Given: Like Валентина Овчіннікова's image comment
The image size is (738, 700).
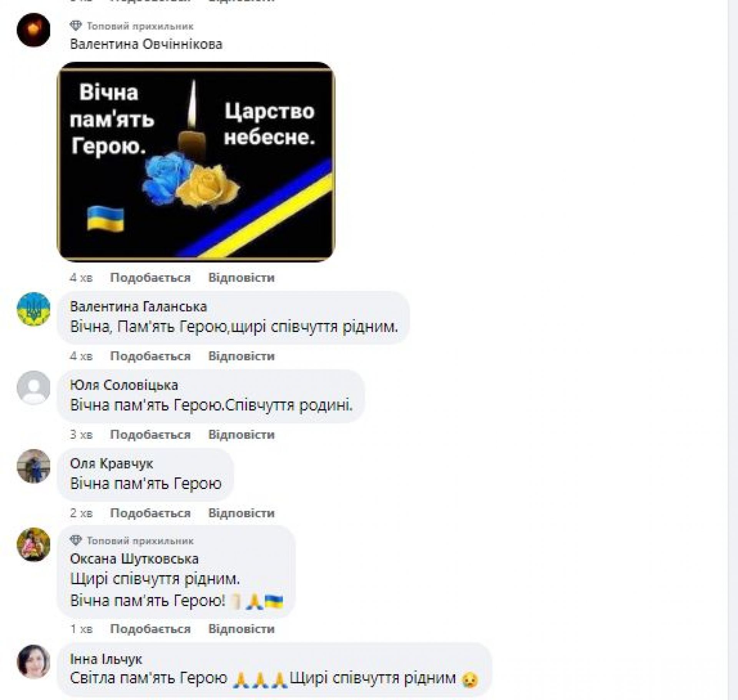Looking at the screenshot, I should point(150,278).
